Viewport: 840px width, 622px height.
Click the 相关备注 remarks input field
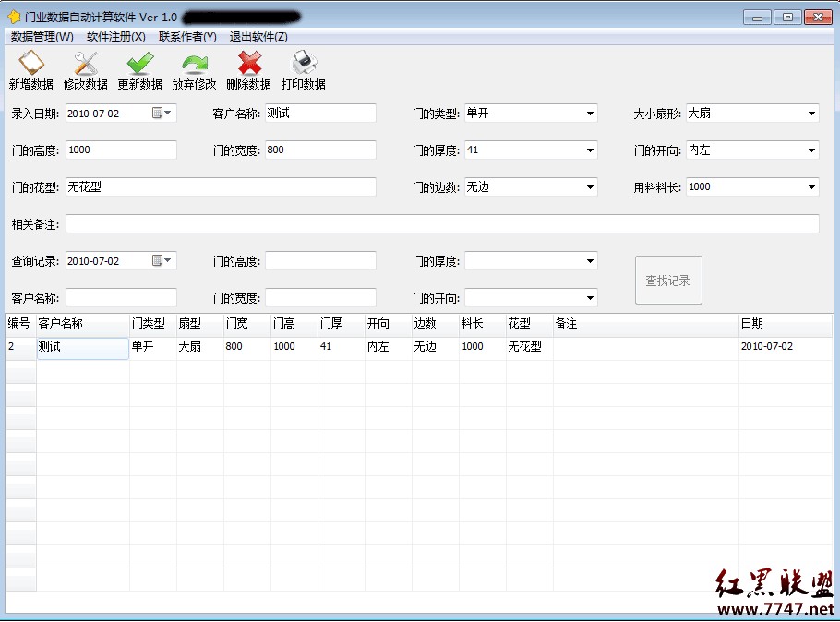coord(442,224)
